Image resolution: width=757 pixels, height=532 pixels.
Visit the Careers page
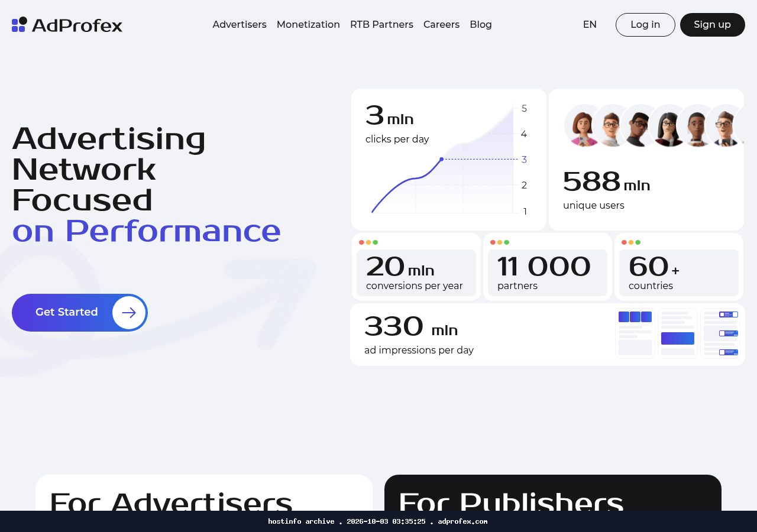click(x=441, y=25)
